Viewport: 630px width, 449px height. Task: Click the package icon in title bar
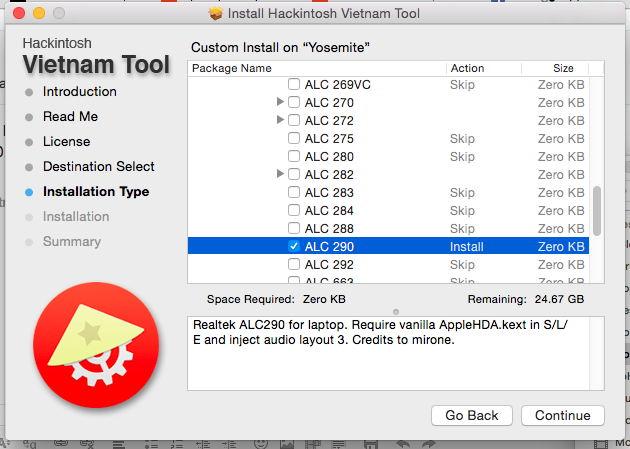[x=214, y=13]
